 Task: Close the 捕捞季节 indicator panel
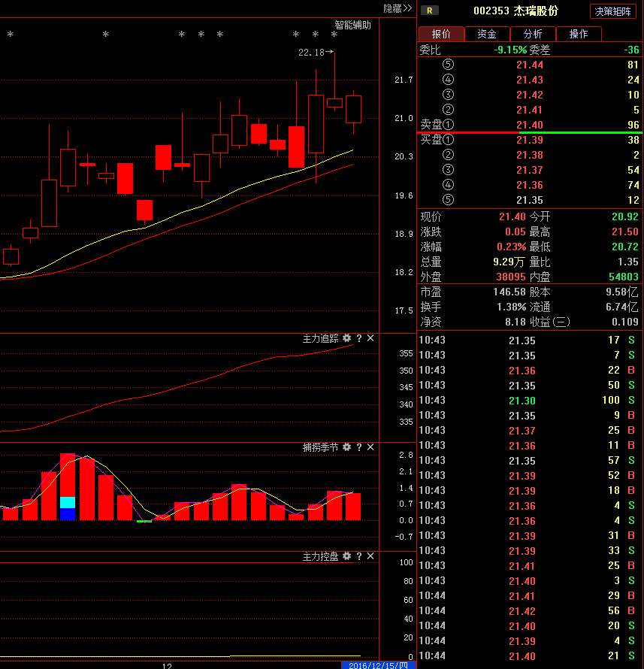pyautogui.click(x=370, y=447)
